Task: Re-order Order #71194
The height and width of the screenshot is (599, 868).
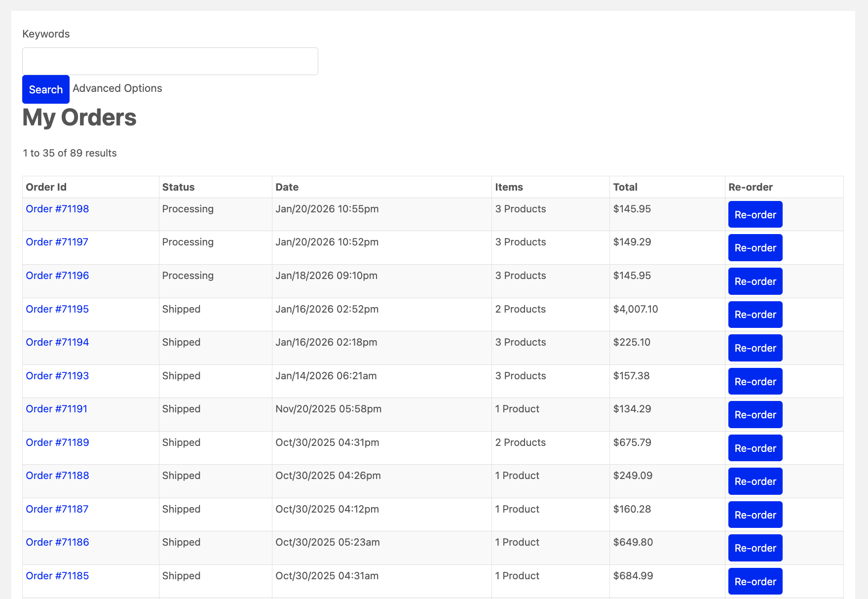Action: (x=755, y=348)
